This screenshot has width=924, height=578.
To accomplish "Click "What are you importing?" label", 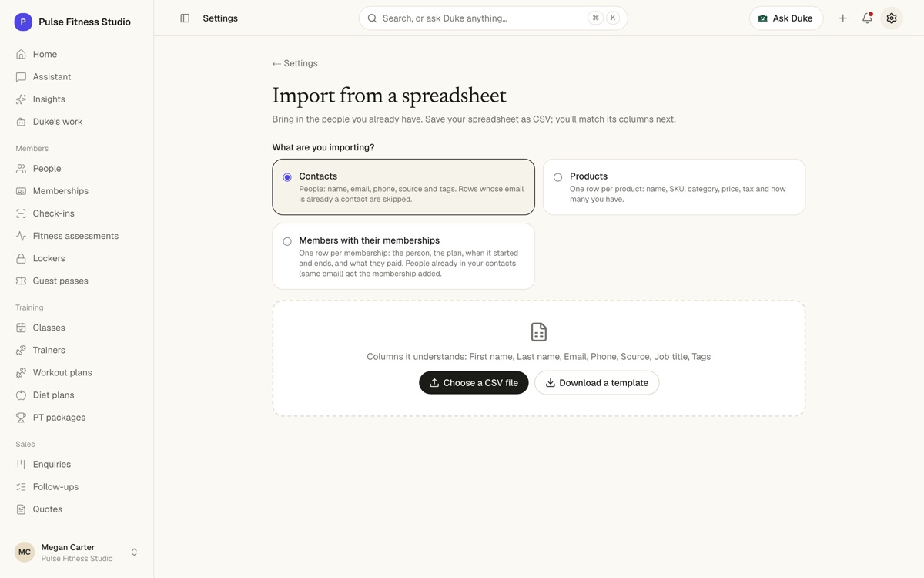I will [323, 148].
